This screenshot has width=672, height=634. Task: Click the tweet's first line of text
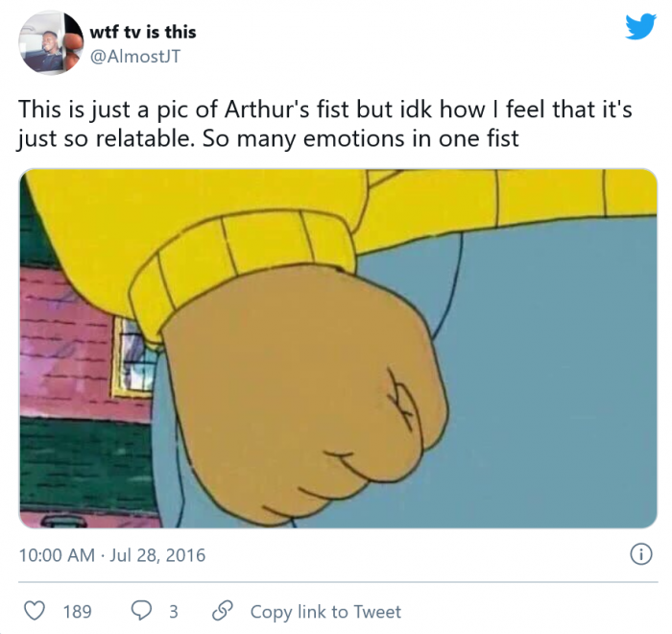tap(324, 109)
